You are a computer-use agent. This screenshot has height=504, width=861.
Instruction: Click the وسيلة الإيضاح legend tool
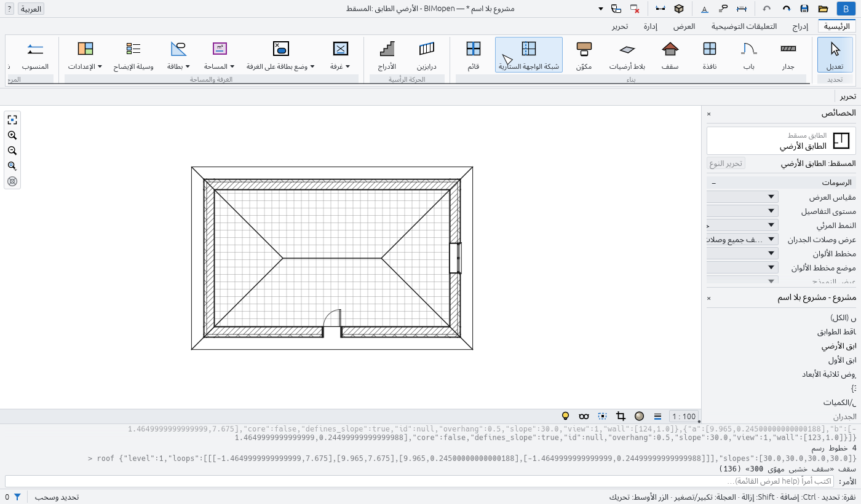[133, 55]
